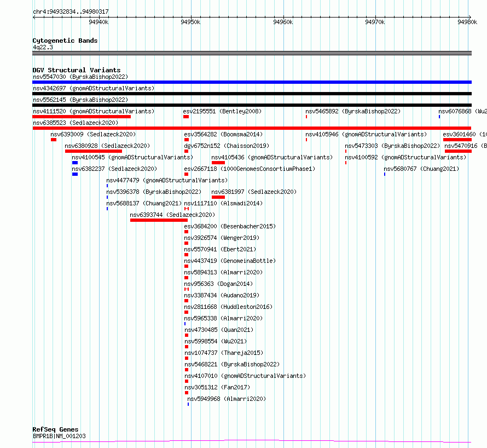Click nsv3926574 (Wenger2019) label
This screenshot has height=448, width=487.
pos(222,238)
